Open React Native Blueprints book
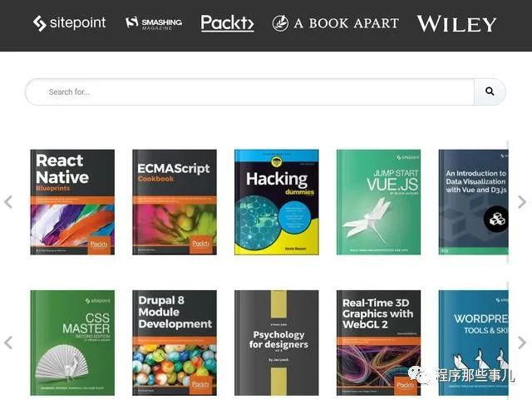The width and height of the screenshot is (532, 400). point(72,202)
